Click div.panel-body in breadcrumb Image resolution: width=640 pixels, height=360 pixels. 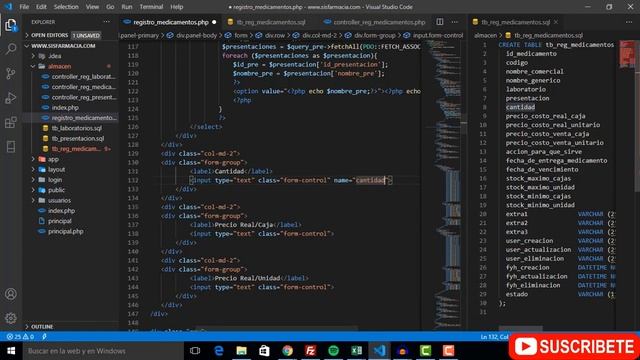tap(196, 36)
